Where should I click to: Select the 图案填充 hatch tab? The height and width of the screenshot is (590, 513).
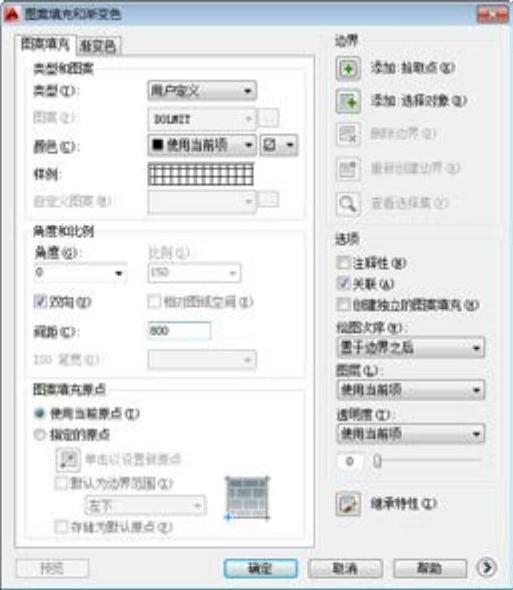[x=46, y=45]
